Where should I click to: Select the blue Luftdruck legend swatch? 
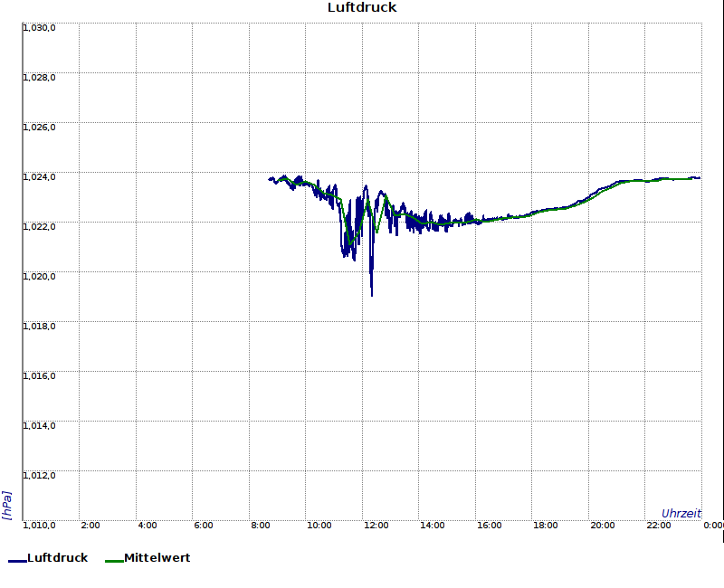click(17, 561)
